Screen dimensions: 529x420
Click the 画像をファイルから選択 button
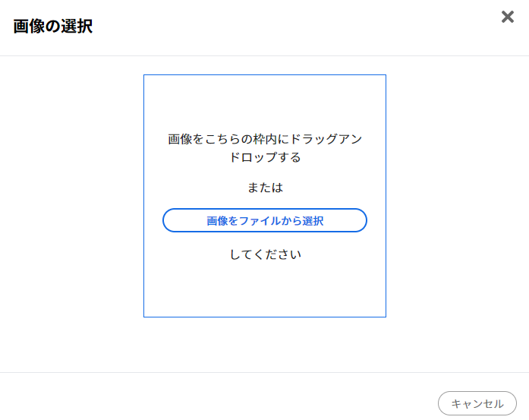tap(265, 220)
